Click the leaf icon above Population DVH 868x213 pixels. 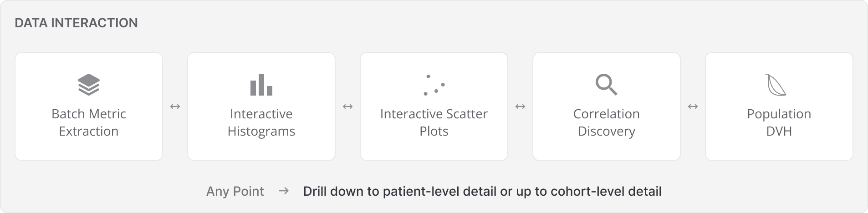tap(776, 85)
